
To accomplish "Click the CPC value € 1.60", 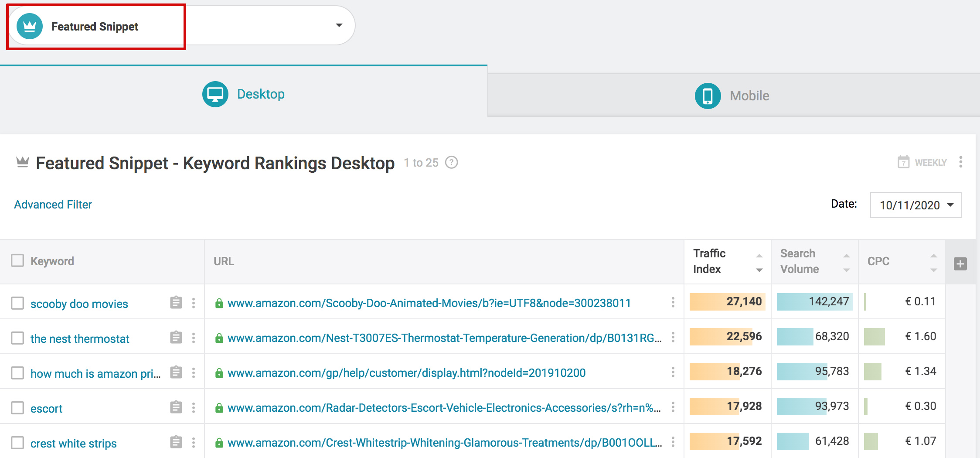I will (x=920, y=336).
